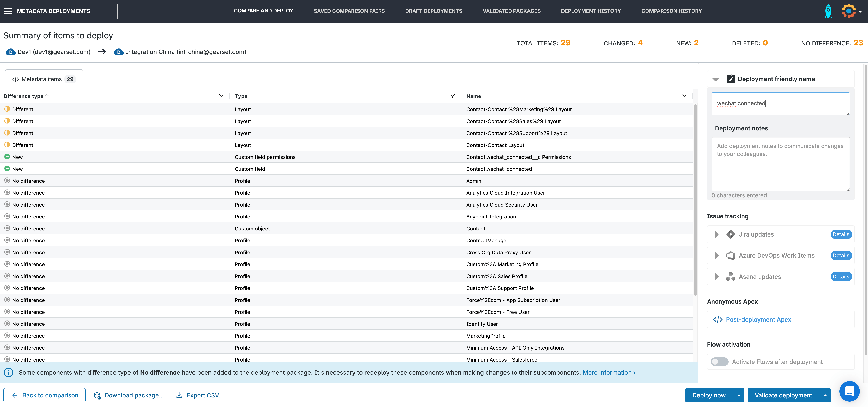The width and height of the screenshot is (868, 407).
Task: Click the rocket icon in header
Action: 828,11
